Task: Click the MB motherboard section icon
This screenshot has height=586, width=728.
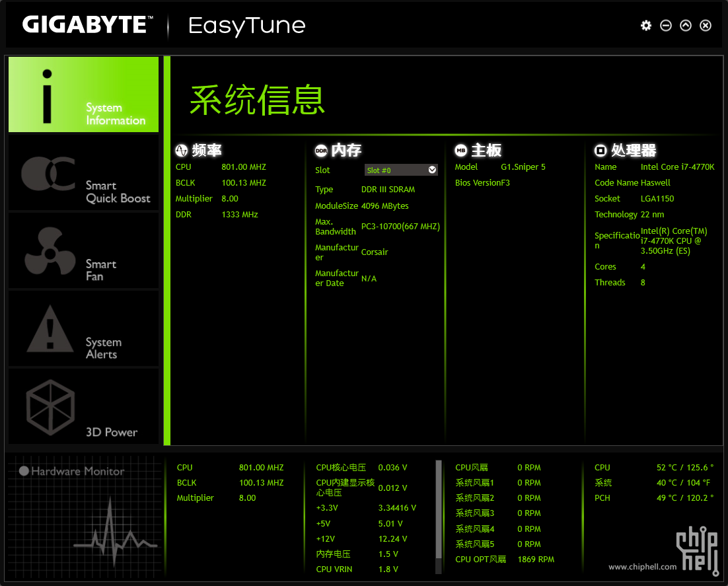Action: pyautogui.click(x=461, y=151)
